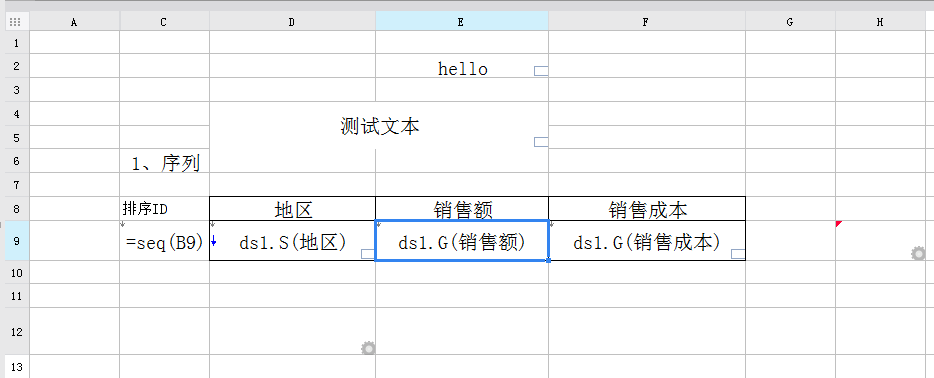Select column E header
This screenshot has width=934, height=378.
pyautogui.click(x=462, y=22)
